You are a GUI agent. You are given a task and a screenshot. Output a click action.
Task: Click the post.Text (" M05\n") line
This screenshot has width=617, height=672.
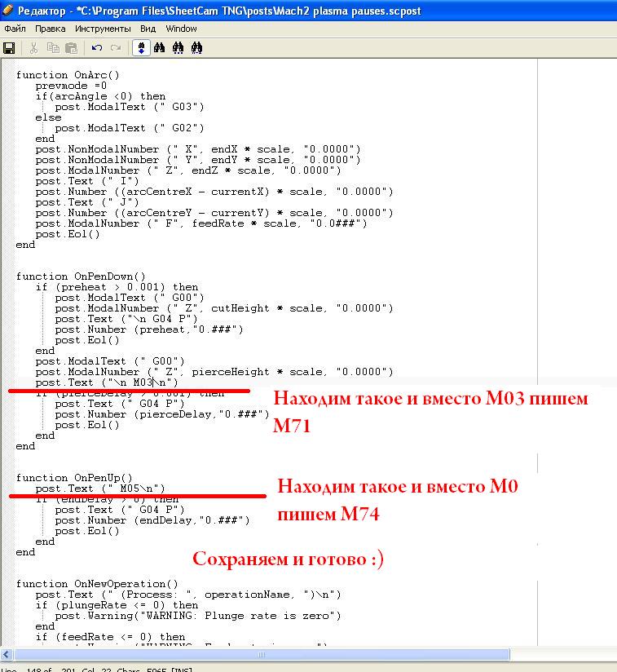100,489
